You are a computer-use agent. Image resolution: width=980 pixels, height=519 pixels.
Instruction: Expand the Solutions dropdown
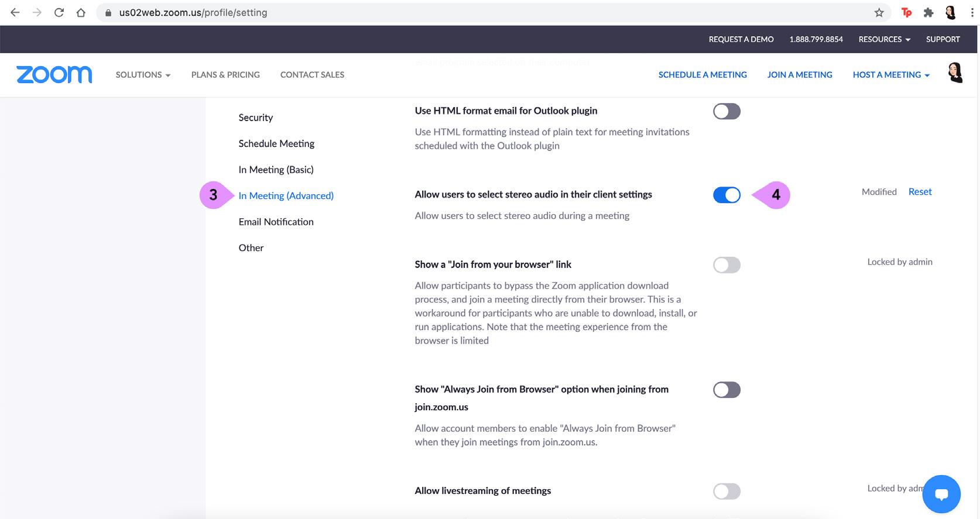pos(143,75)
